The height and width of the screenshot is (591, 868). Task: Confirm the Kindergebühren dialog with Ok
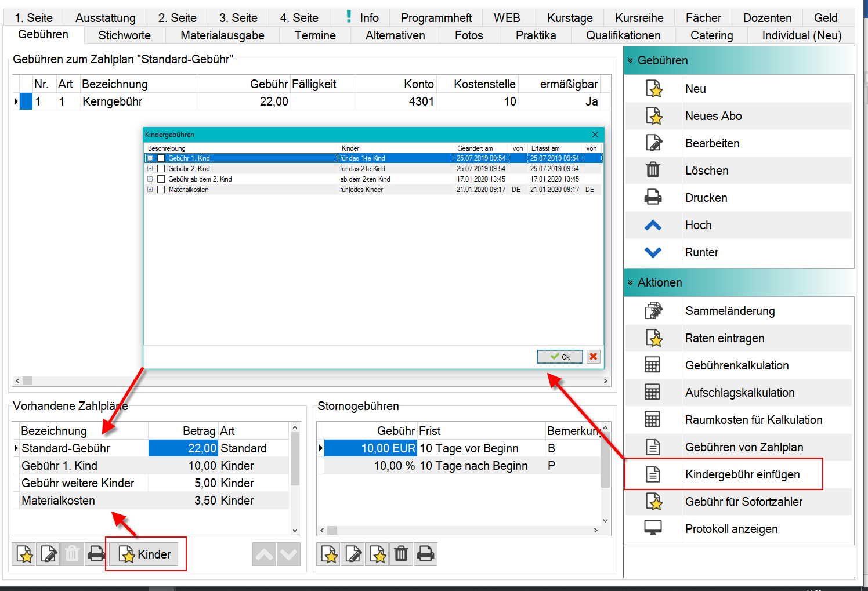point(560,357)
